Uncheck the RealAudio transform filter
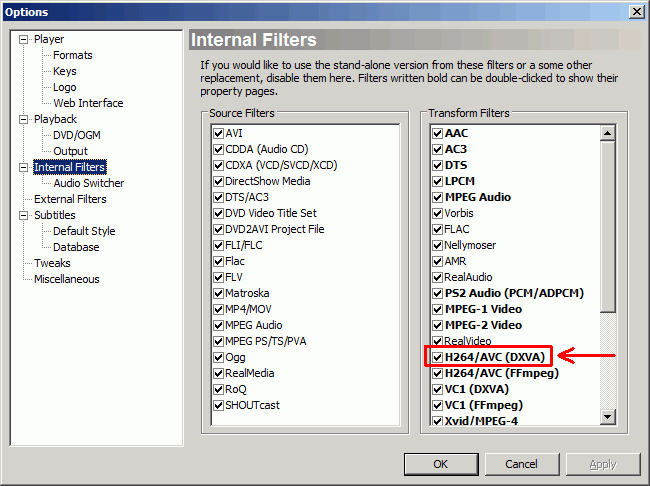 click(437, 277)
